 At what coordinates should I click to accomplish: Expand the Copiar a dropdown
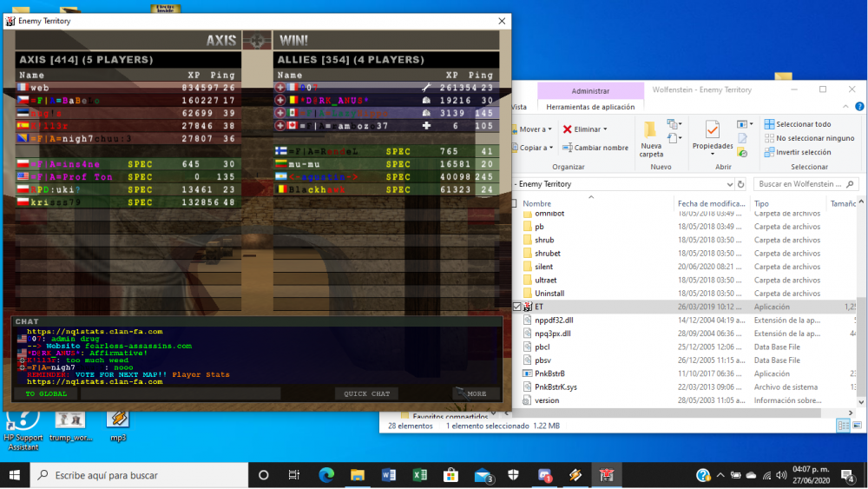tap(551, 148)
